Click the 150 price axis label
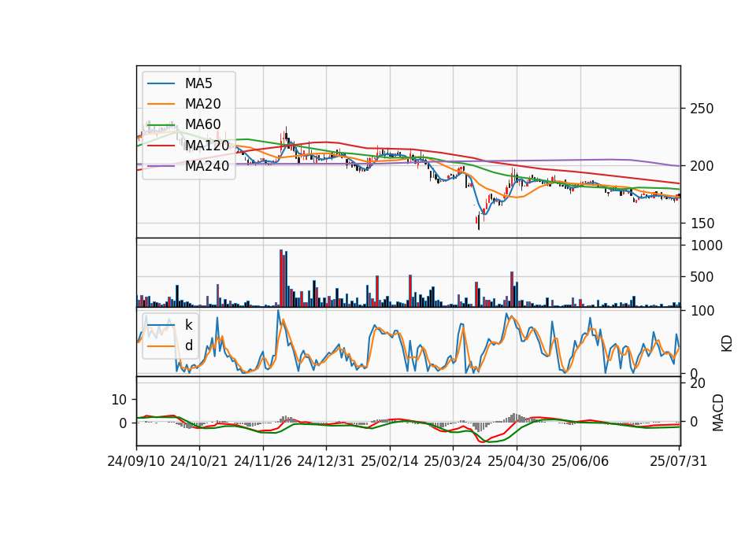Screen dimensions: 756x543 click(702, 223)
